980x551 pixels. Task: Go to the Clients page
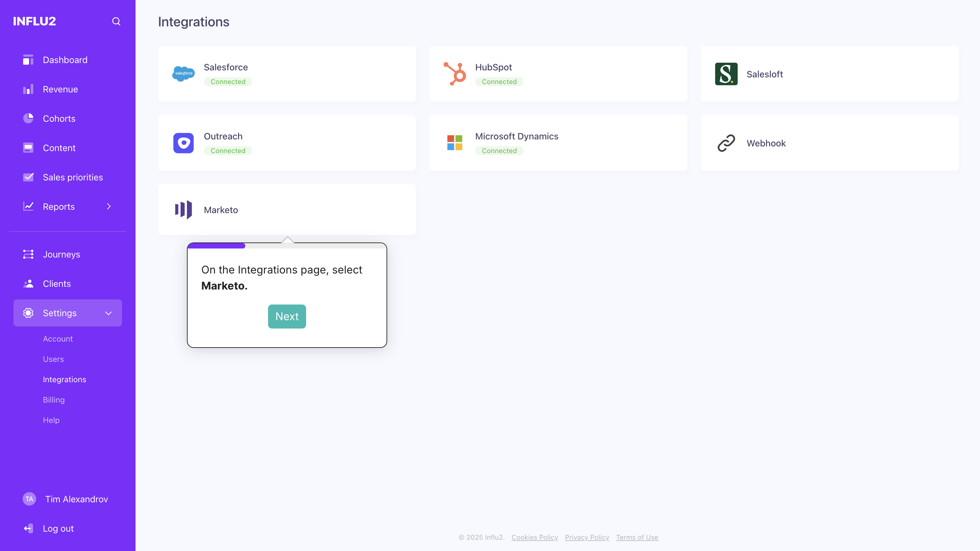pyautogui.click(x=68, y=284)
